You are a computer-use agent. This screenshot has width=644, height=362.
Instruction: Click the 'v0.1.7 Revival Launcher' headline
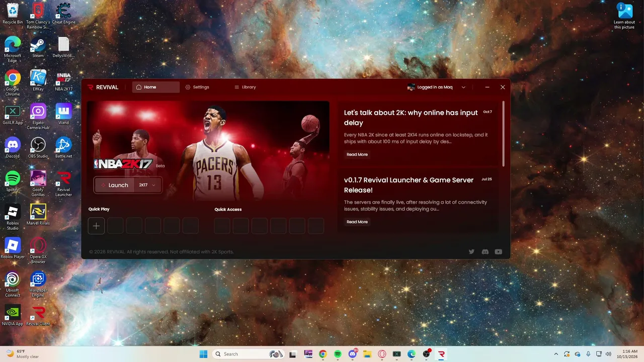tap(409, 185)
